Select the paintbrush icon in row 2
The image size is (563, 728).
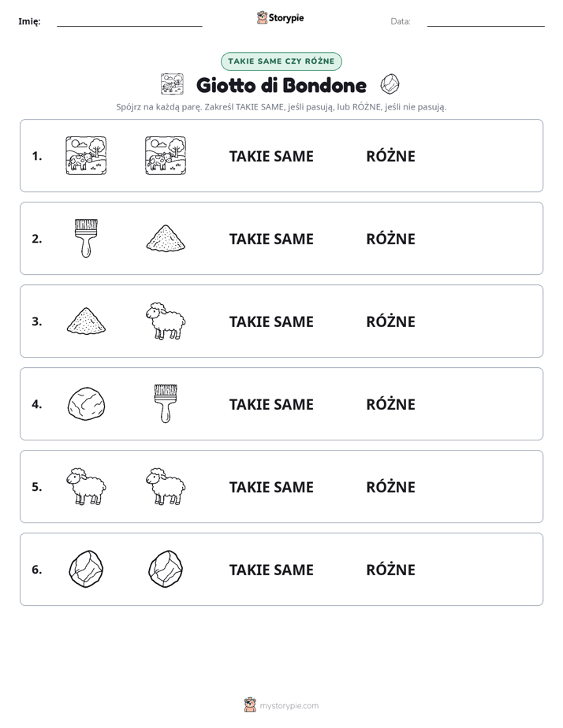pyautogui.click(x=86, y=238)
